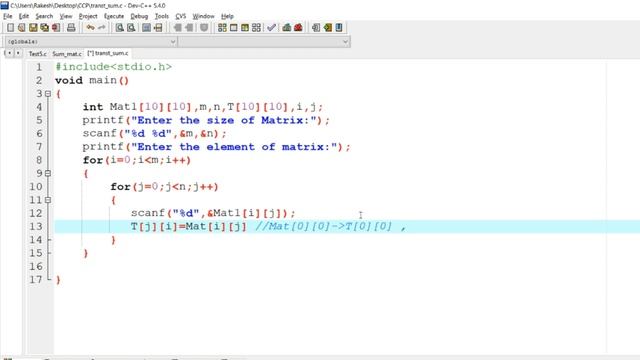Select the transt_sum.c tab

click(x=108, y=53)
